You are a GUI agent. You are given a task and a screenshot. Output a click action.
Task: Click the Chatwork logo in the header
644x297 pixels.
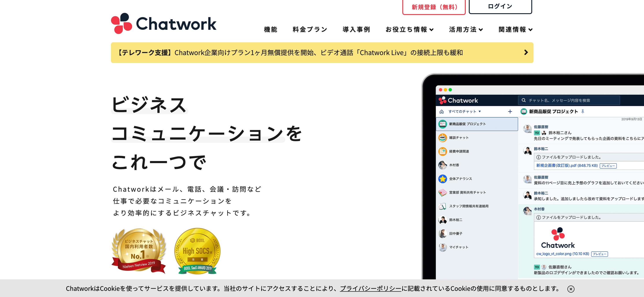point(164,24)
